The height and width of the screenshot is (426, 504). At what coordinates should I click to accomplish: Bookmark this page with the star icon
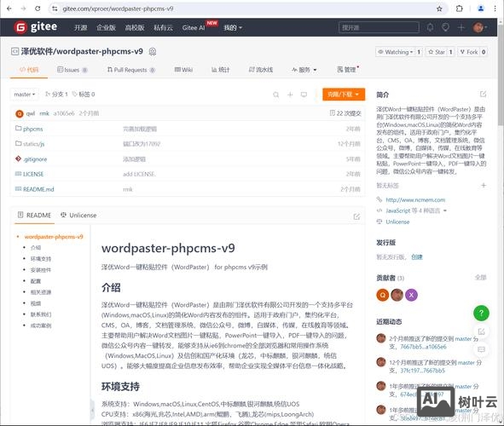(x=439, y=9)
